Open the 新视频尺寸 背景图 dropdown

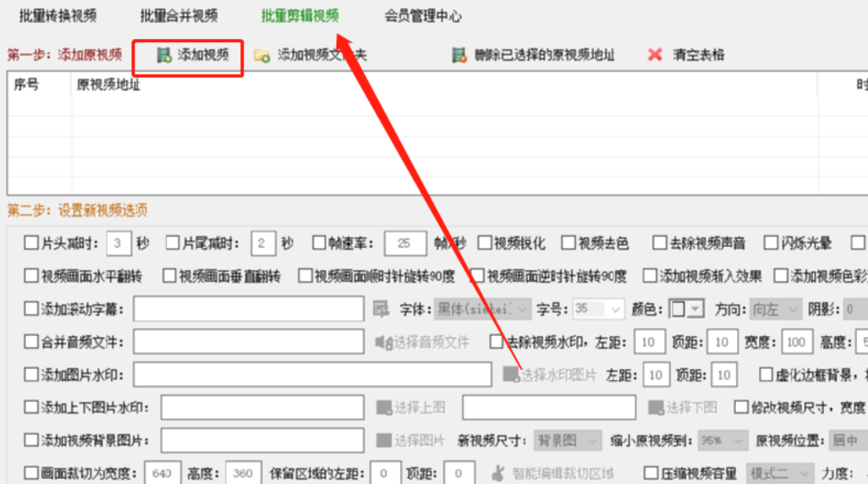[568, 440]
